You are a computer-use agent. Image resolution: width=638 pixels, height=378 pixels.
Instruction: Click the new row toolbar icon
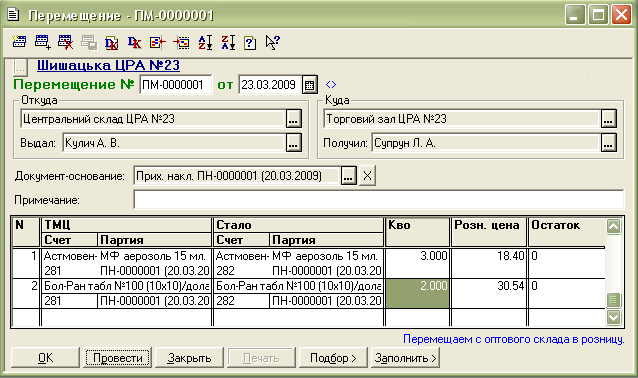pyautogui.click(x=19, y=42)
